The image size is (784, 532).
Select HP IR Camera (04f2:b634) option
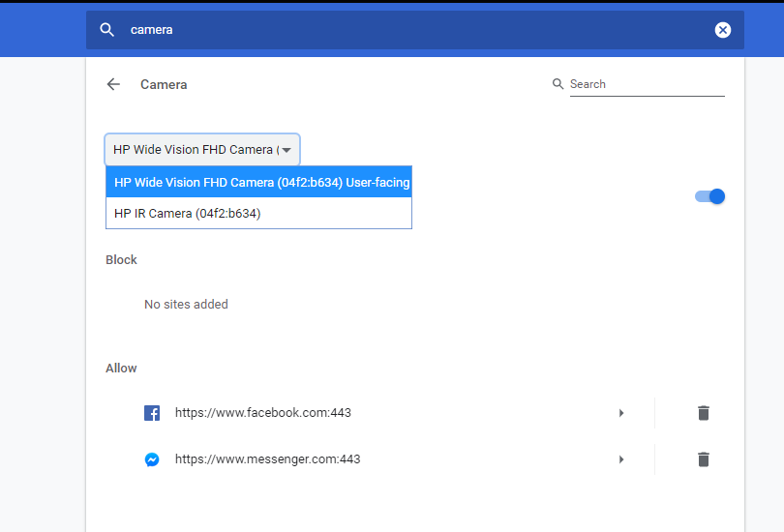tap(259, 214)
